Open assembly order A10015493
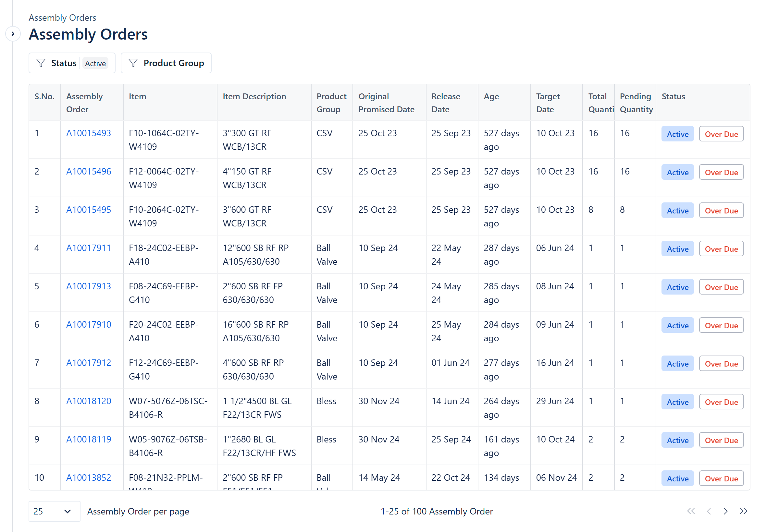Screen dimensions: 766x532 pyautogui.click(x=88, y=133)
